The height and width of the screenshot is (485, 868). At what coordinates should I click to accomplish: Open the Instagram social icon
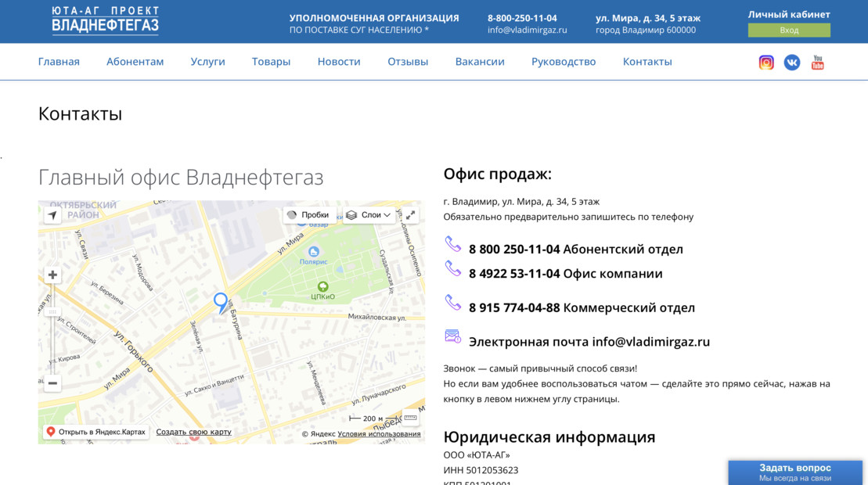766,63
